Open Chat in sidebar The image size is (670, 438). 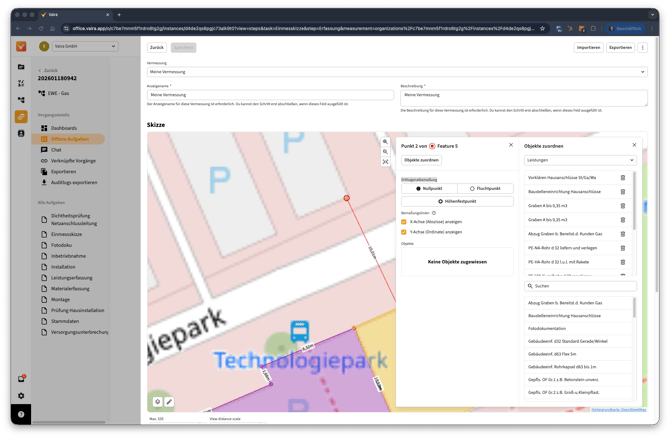point(56,150)
